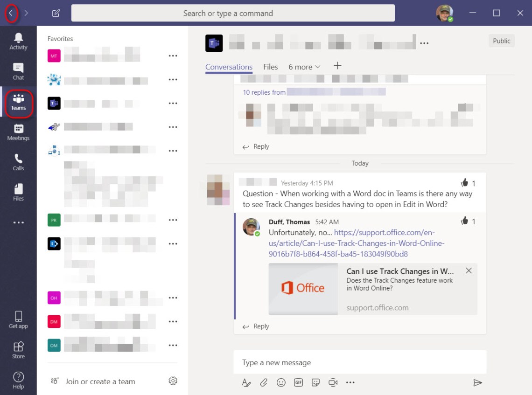
Task: Click the paperclip attach icon
Action: pos(264,382)
